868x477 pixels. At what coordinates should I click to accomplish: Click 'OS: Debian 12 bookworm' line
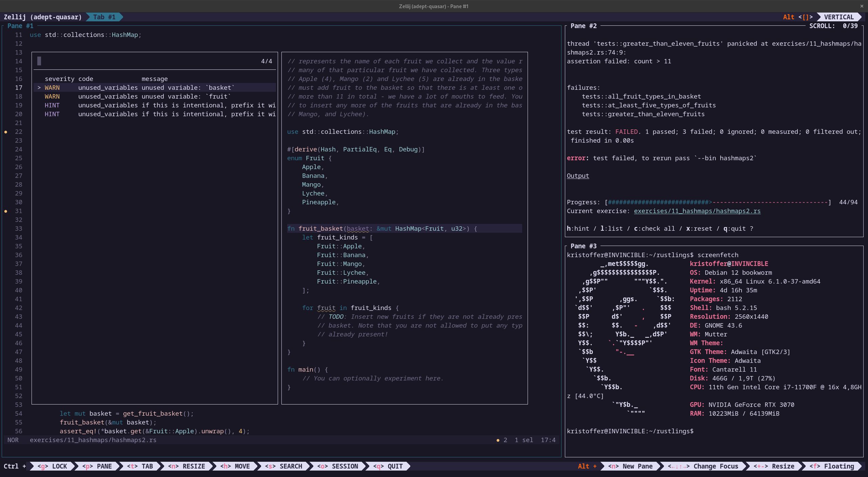731,273
